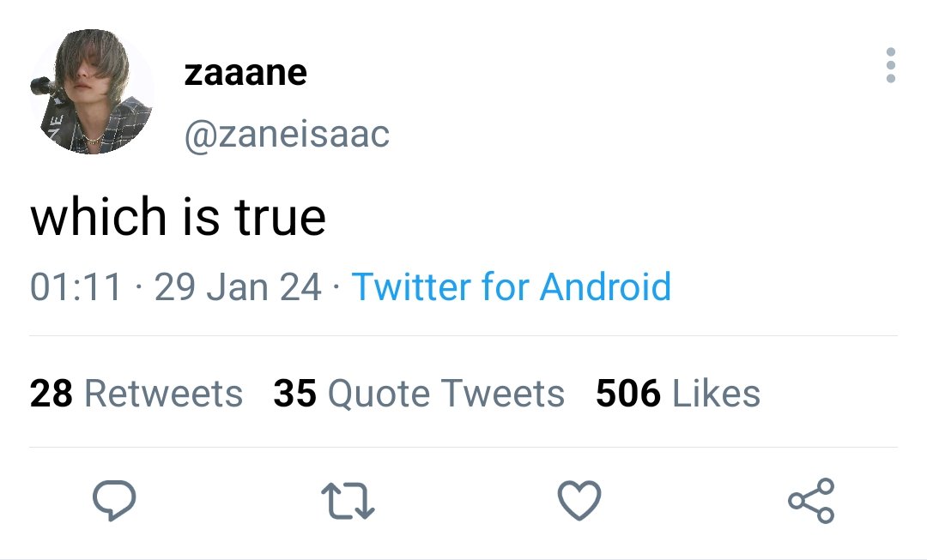This screenshot has height=560, width=927.
Task: View the Quote Tweets list
Action: (419, 394)
